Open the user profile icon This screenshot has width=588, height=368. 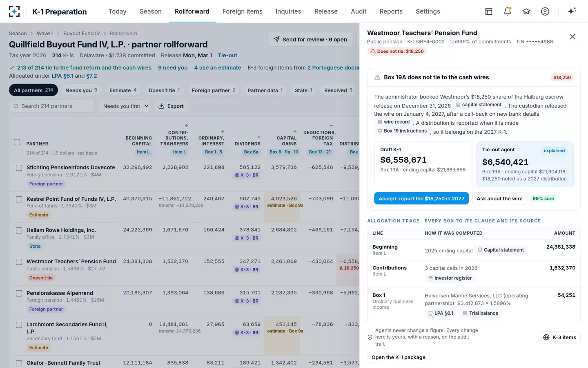[545, 11]
